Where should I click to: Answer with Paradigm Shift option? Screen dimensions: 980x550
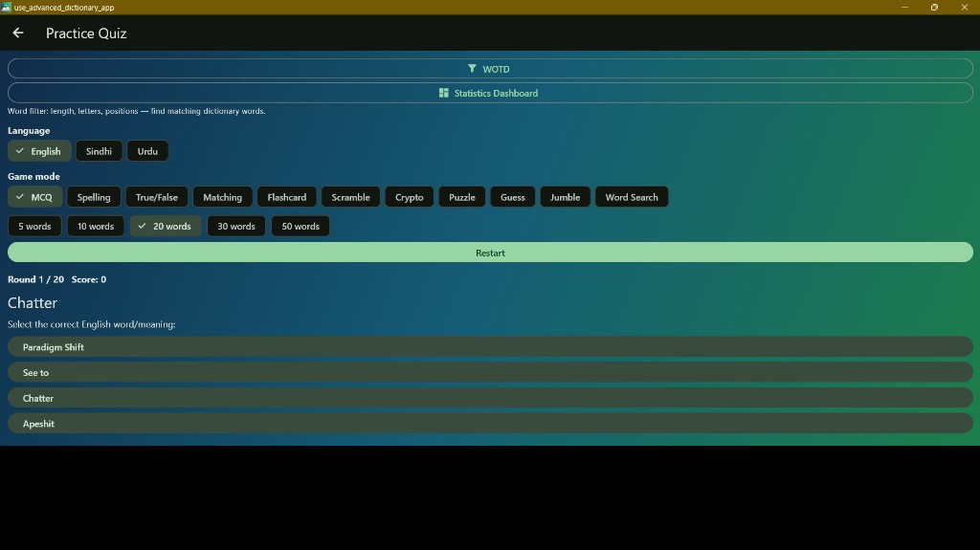[490, 347]
